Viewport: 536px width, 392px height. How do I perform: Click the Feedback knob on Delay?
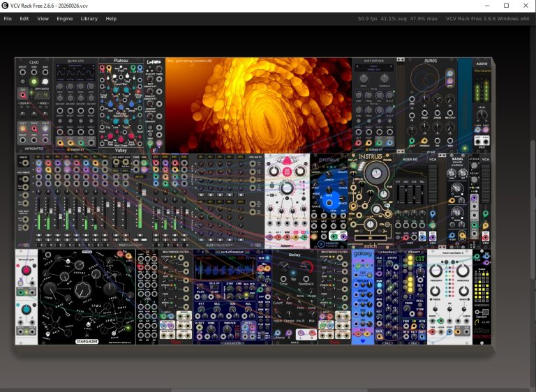(306, 267)
